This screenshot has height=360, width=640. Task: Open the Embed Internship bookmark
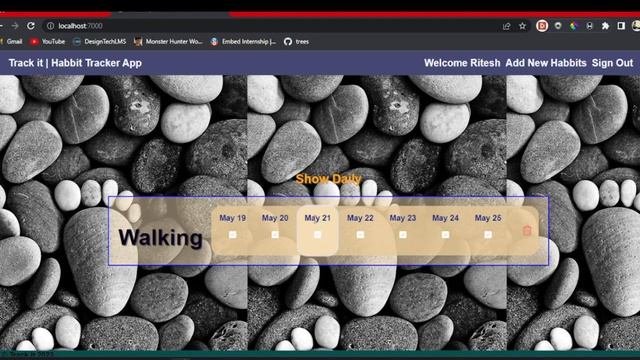tap(243, 42)
